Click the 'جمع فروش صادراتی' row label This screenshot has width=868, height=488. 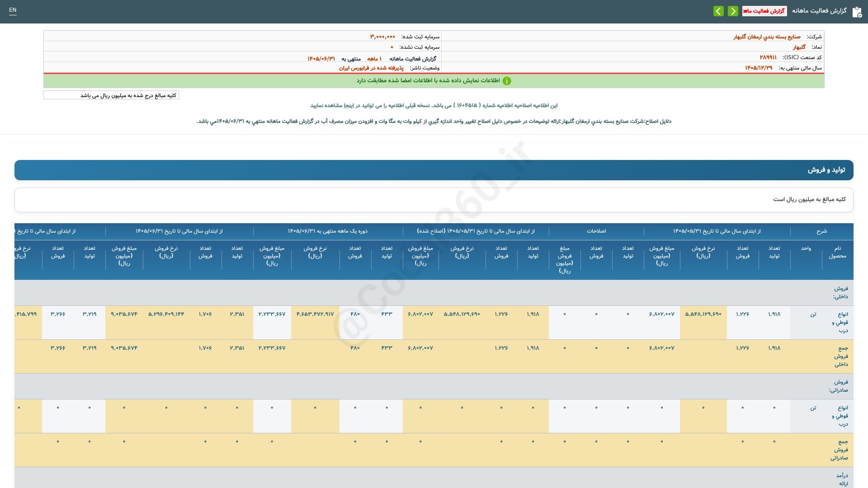[x=839, y=450]
